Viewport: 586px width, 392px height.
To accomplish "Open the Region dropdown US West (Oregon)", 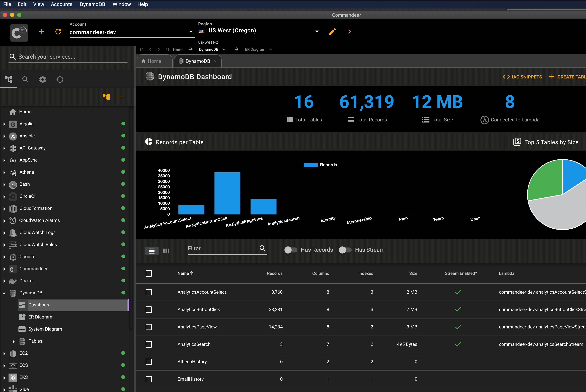I will coord(259,31).
